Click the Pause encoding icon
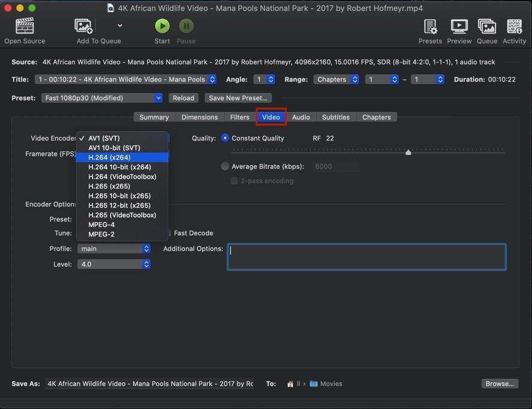The height and width of the screenshot is (409, 532). coord(186,26)
